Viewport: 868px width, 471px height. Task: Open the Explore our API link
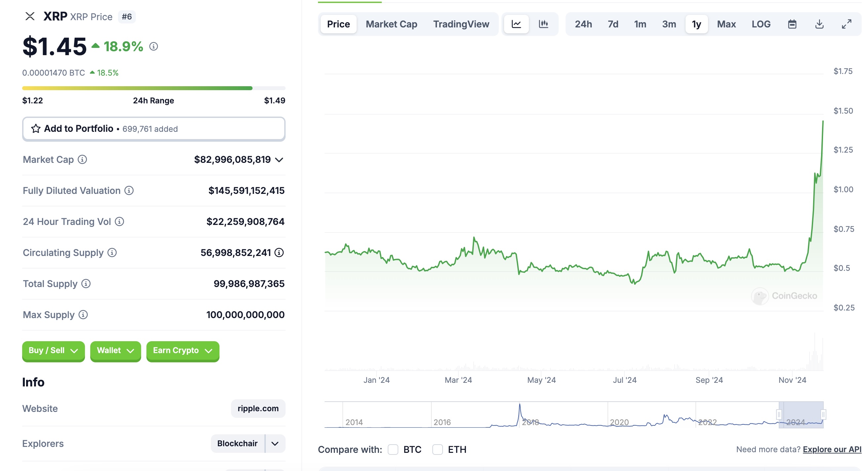(x=832, y=449)
